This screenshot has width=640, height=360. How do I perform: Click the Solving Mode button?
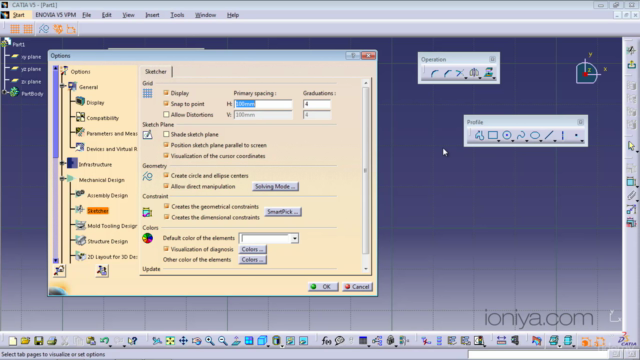click(x=275, y=187)
